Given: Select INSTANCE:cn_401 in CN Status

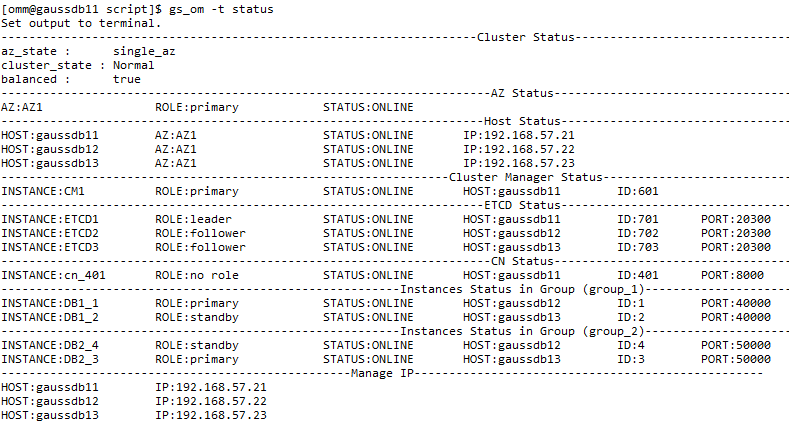Looking at the screenshot, I should 53,276.
